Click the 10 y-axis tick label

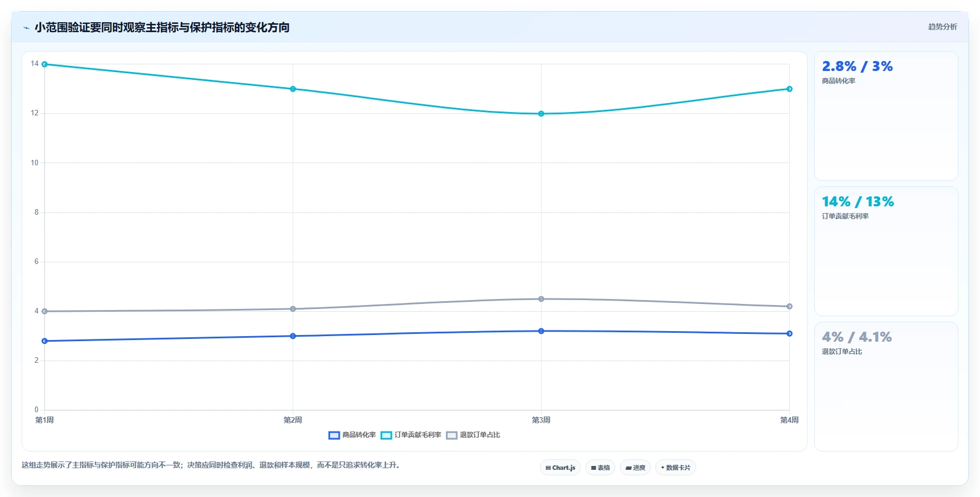point(35,163)
